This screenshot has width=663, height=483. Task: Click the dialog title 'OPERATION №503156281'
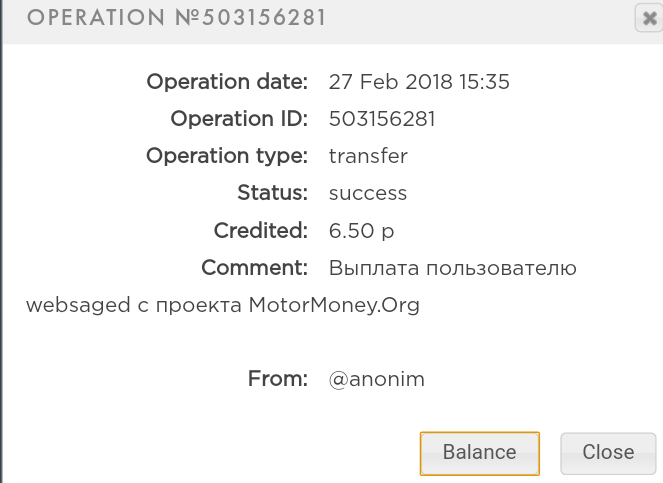[176, 19]
